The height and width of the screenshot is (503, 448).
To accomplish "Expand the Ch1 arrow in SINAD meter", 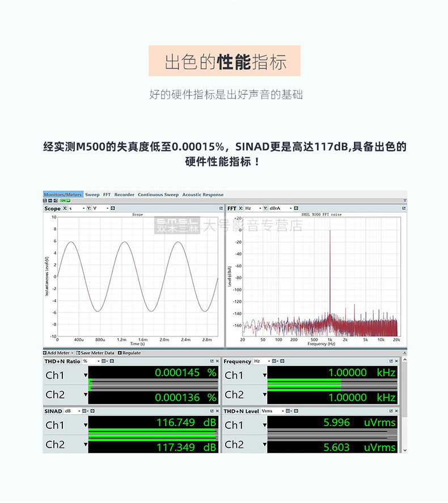I will [x=86, y=425].
